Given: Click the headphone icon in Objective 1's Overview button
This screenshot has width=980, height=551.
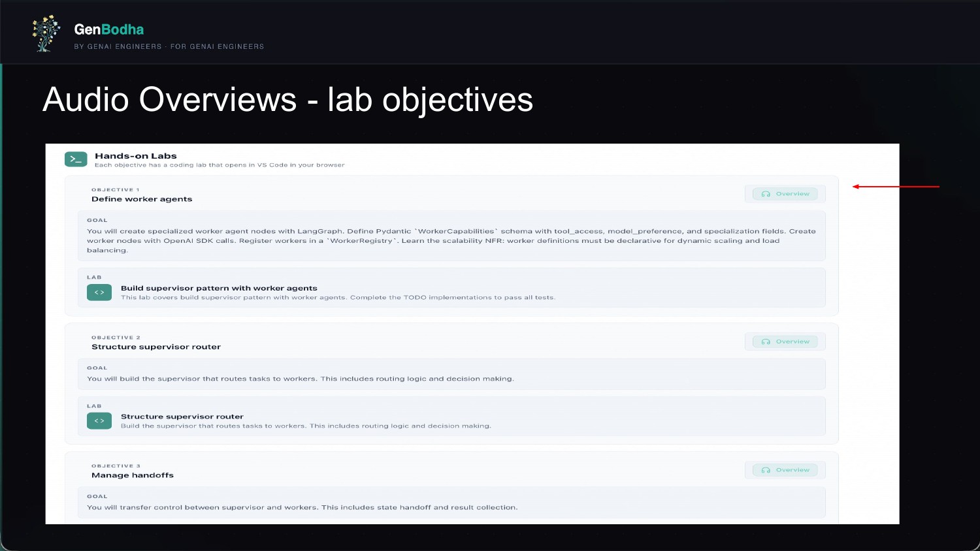Looking at the screenshot, I should click(766, 194).
